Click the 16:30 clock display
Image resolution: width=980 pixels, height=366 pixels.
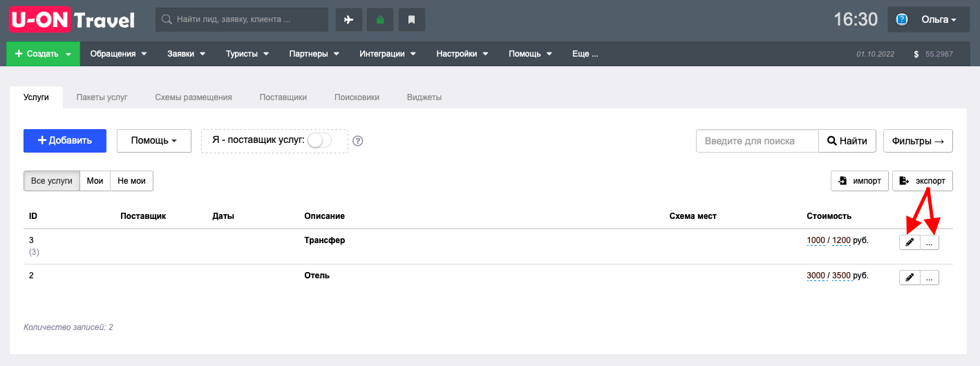(856, 19)
